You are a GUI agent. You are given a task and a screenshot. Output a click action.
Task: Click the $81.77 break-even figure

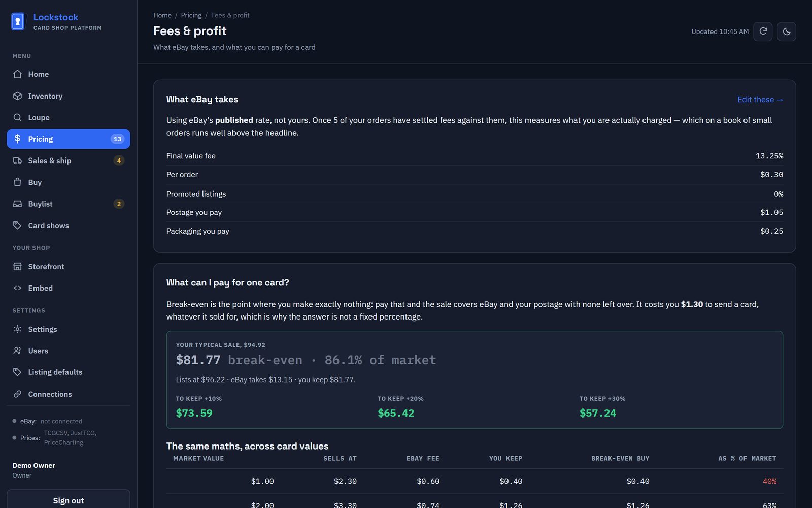(x=198, y=360)
